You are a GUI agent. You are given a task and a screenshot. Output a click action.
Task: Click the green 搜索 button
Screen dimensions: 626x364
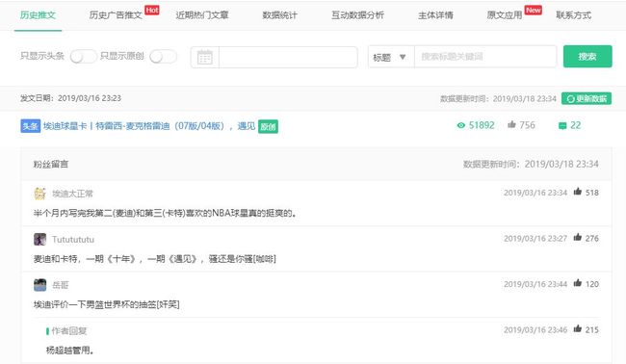point(587,56)
